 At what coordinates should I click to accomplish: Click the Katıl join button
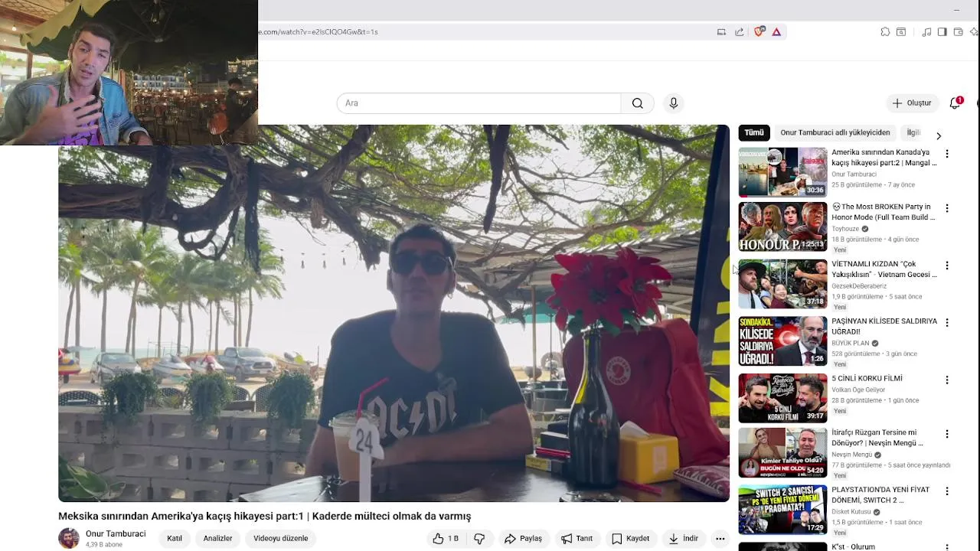point(175,539)
